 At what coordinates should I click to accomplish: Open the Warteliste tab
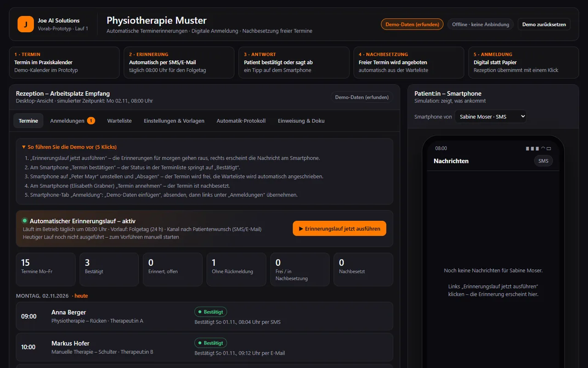(119, 121)
